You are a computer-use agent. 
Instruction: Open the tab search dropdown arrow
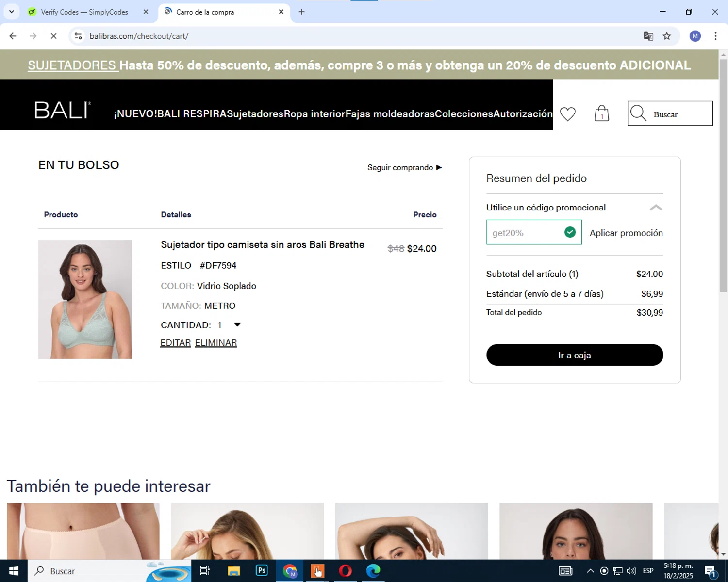coord(11,12)
